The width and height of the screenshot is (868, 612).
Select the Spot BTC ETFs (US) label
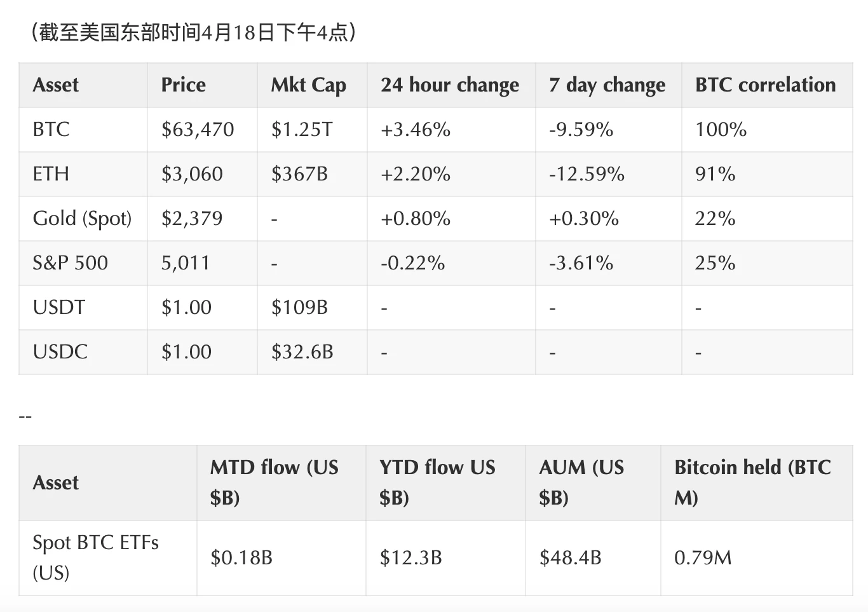pyautogui.click(x=95, y=557)
